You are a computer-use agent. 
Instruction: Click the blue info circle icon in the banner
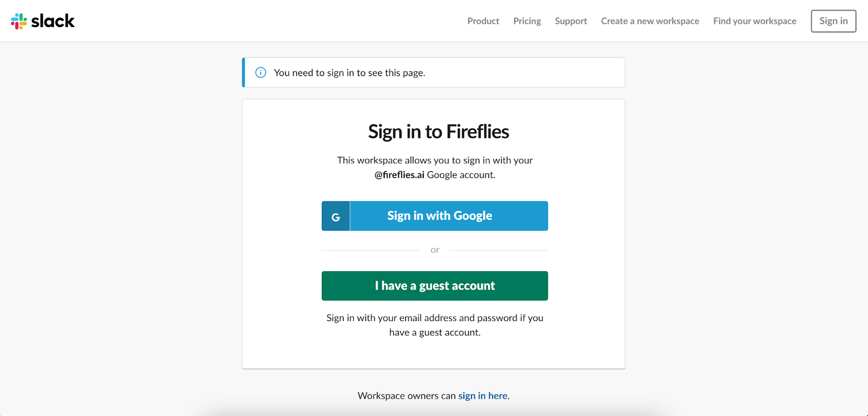click(260, 73)
